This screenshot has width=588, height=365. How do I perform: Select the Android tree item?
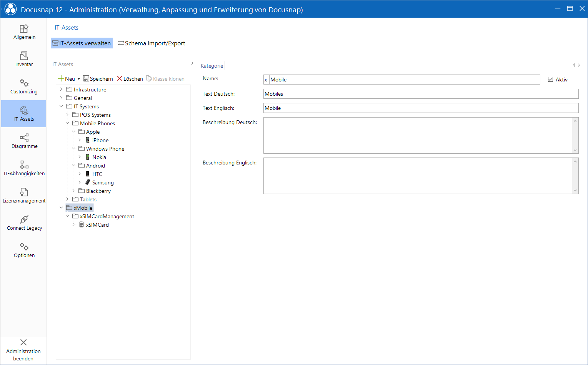coord(95,166)
